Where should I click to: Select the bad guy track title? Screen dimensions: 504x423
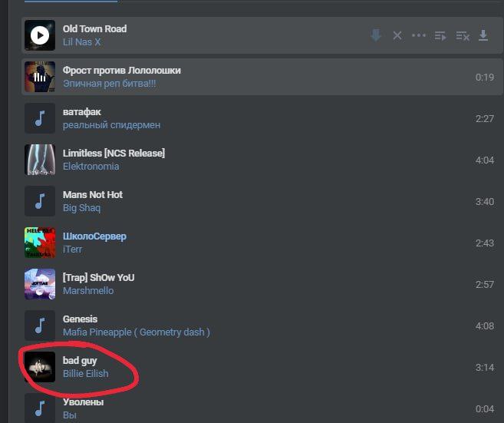[80, 361]
